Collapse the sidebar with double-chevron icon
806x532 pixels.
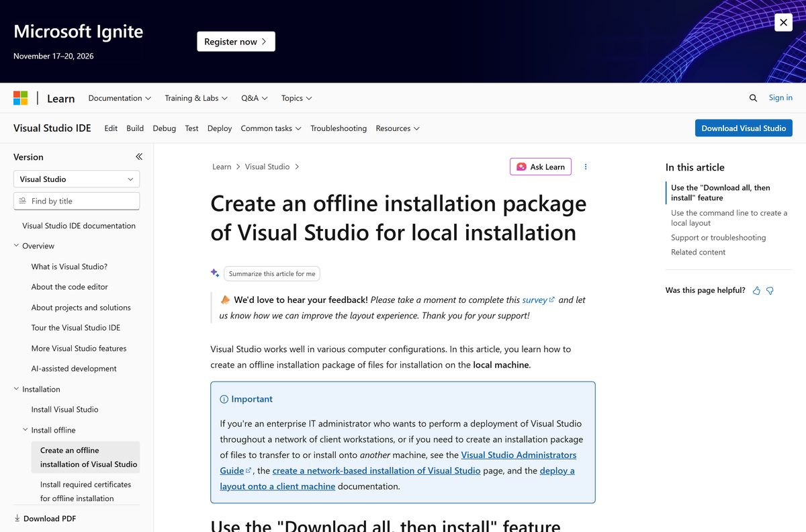pyautogui.click(x=139, y=157)
